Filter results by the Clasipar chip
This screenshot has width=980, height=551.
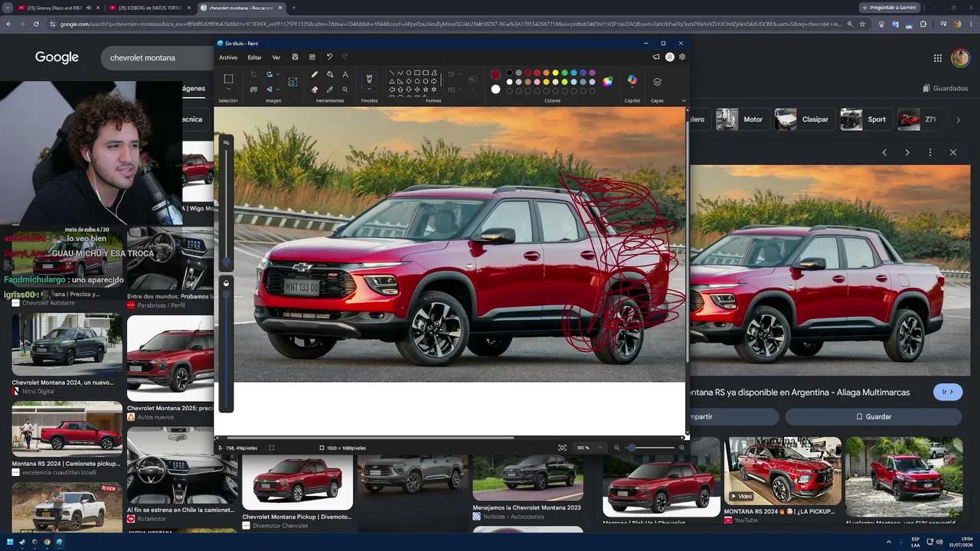[803, 119]
